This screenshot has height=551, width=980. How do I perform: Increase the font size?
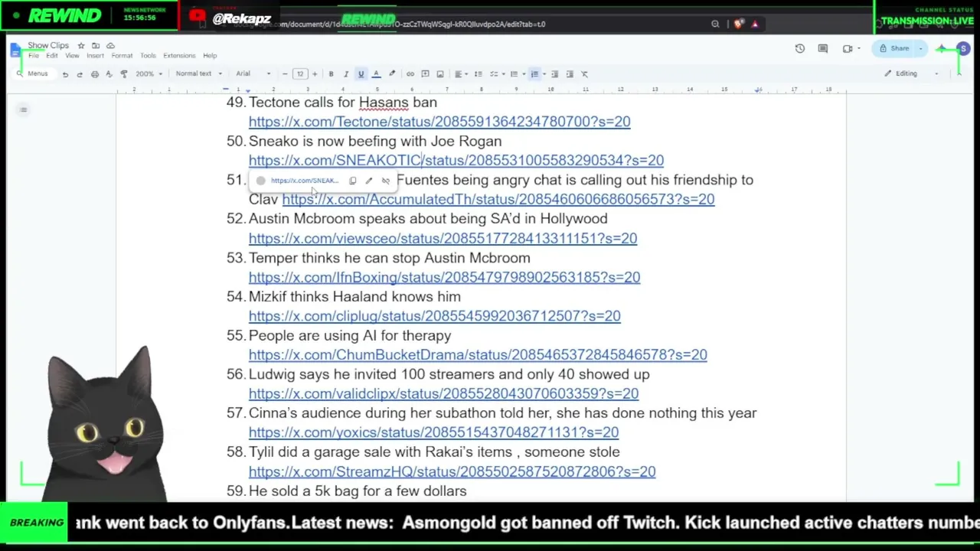pos(314,74)
